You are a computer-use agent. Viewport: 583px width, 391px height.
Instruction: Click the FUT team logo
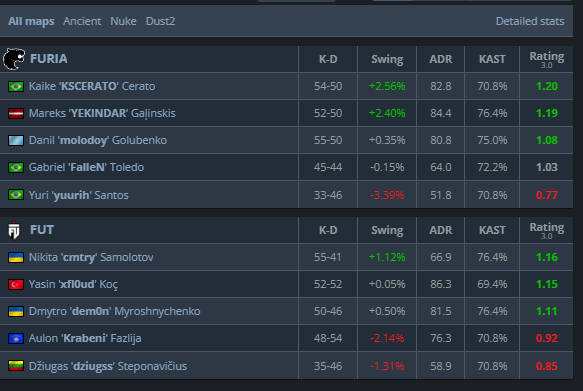14,230
